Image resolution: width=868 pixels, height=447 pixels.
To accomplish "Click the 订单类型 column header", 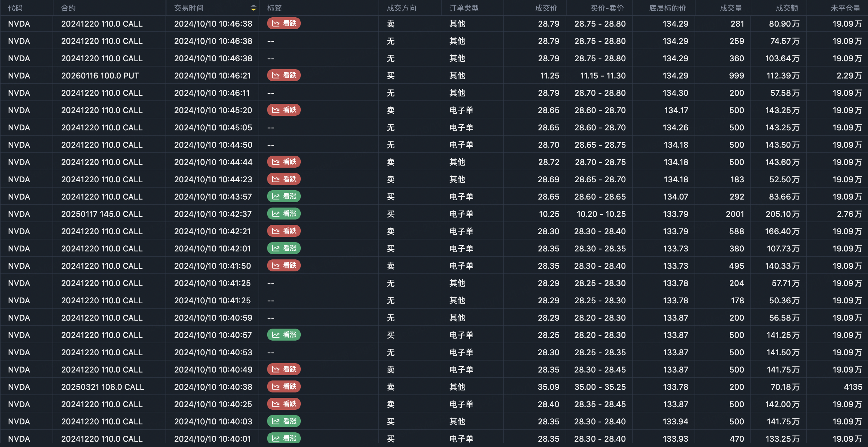I will pos(464,8).
